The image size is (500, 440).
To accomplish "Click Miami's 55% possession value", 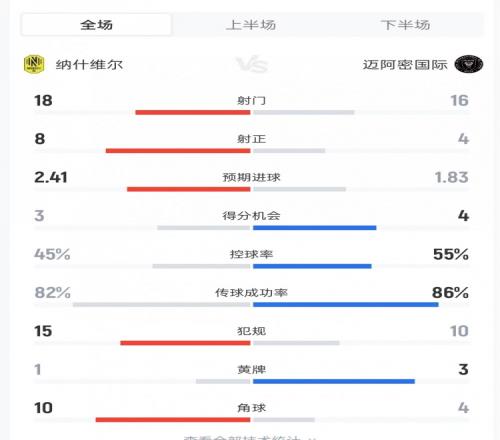I will tap(451, 254).
